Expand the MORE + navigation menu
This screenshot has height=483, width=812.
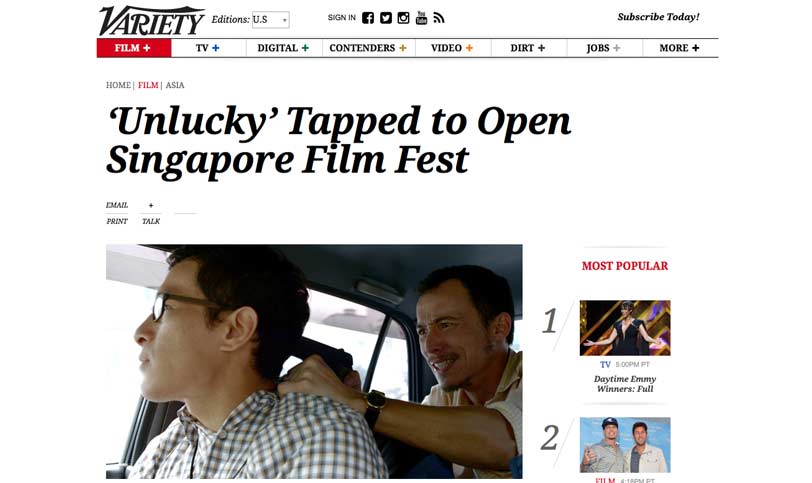tap(679, 48)
